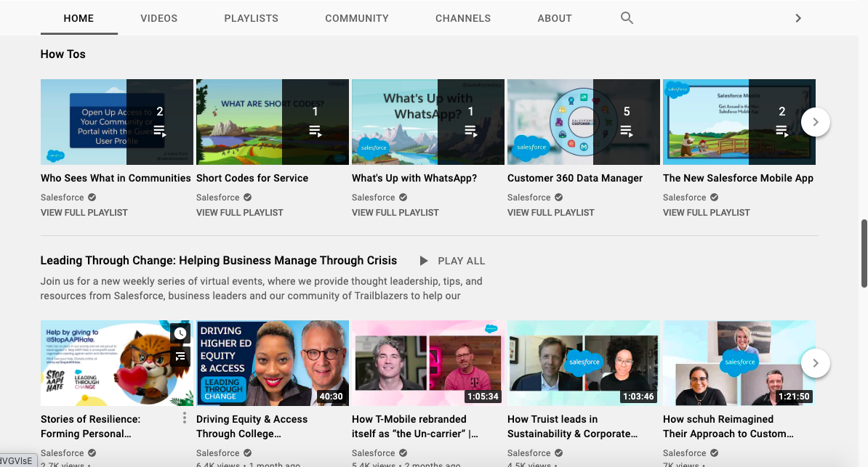This screenshot has width=868, height=467.
Task: Open the Videos tab
Action: [159, 18]
